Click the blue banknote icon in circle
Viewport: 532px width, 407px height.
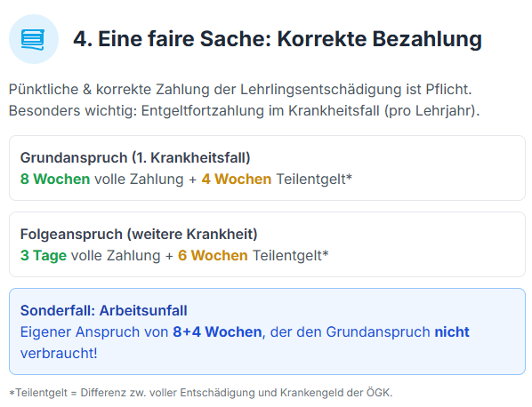pos(33,39)
